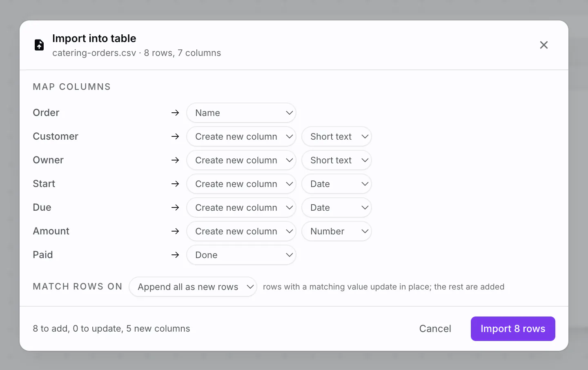588x370 pixels.
Task: Click the Amount source column label
Action: (x=51, y=231)
